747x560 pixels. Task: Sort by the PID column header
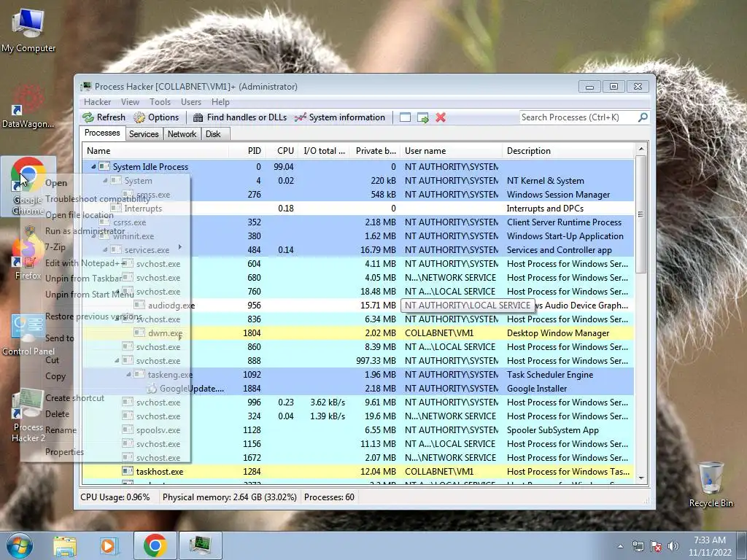(247, 151)
